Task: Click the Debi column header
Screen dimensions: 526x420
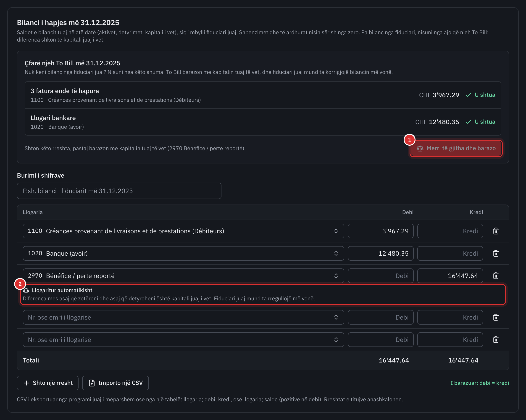Action: click(408, 212)
